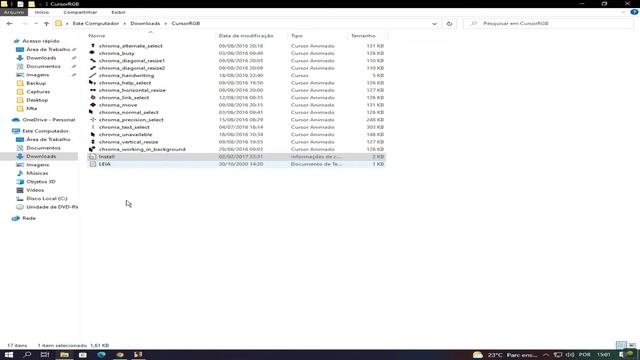Select the Install setup information file
Screen dimensions: 640x360
[x=237, y=156]
